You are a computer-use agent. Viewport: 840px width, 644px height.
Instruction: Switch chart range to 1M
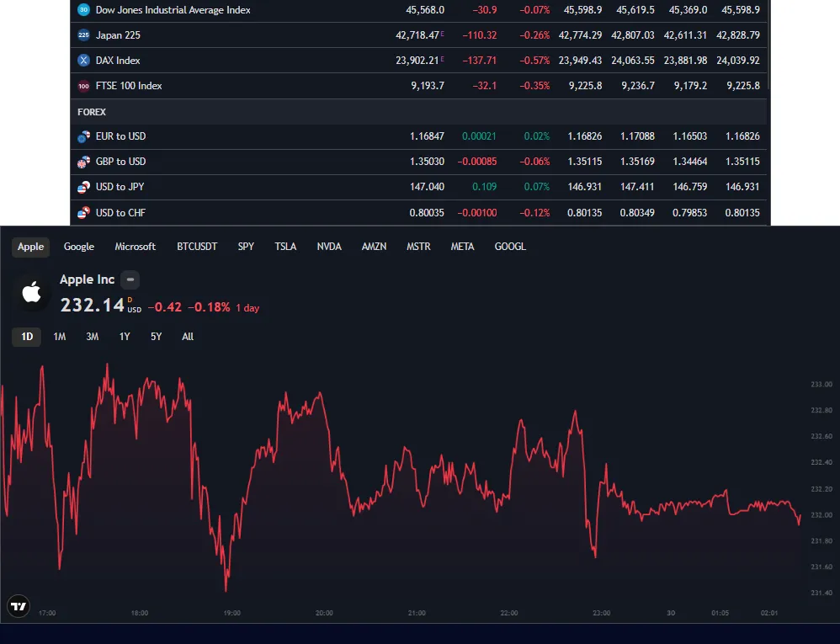click(60, 337)
